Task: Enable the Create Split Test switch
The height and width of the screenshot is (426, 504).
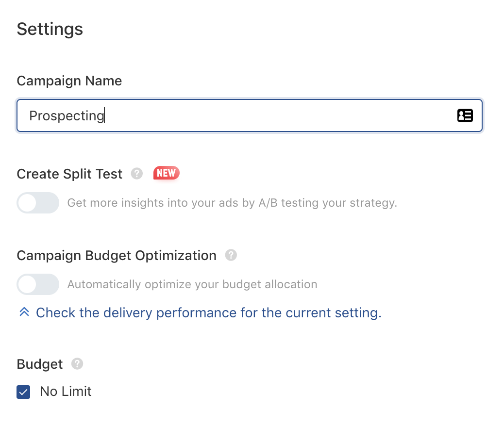Action: (38, 203)
